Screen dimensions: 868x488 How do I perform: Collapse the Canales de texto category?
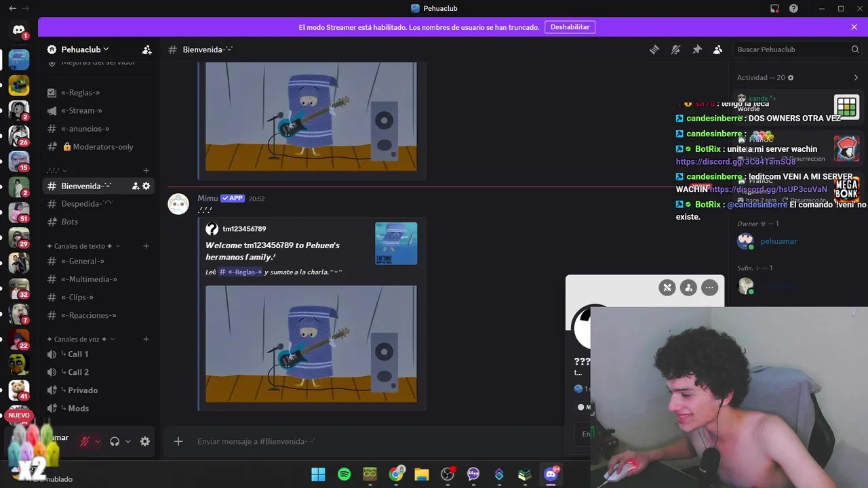83,246
